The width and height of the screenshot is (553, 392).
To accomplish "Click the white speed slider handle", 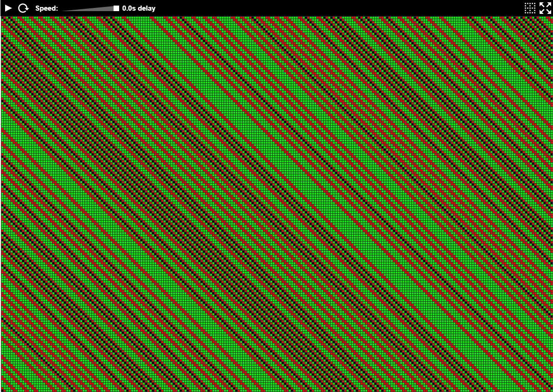I will coord(116,8).
